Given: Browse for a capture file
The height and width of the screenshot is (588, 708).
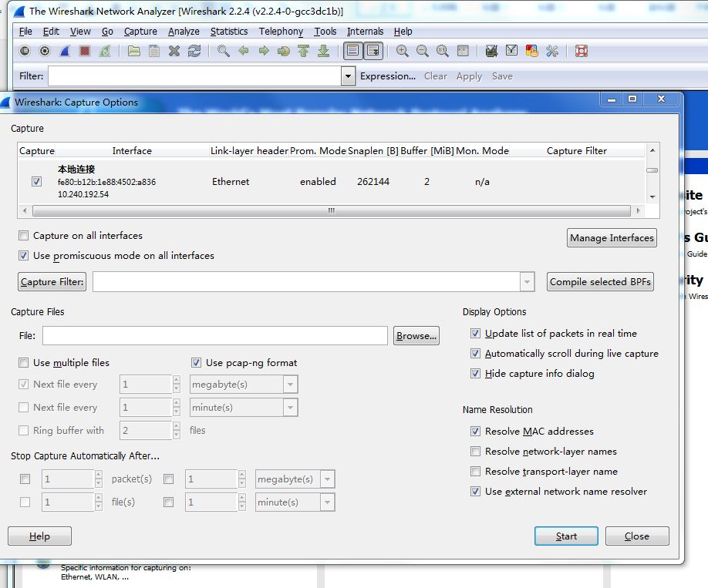Looking at the screenshot, I should point(416,336).
